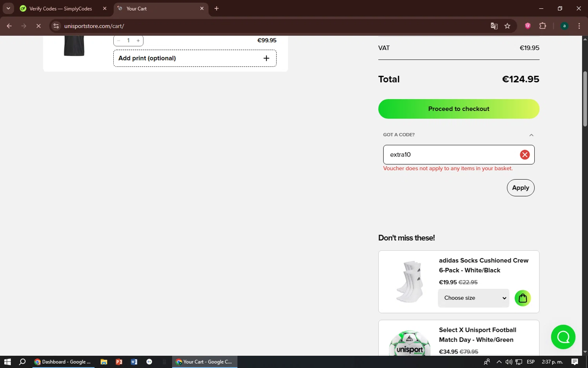The height and width of the screenshot is (368, 588).
Task: Open the tab search dropdown arrow
Action: (8, 8)
